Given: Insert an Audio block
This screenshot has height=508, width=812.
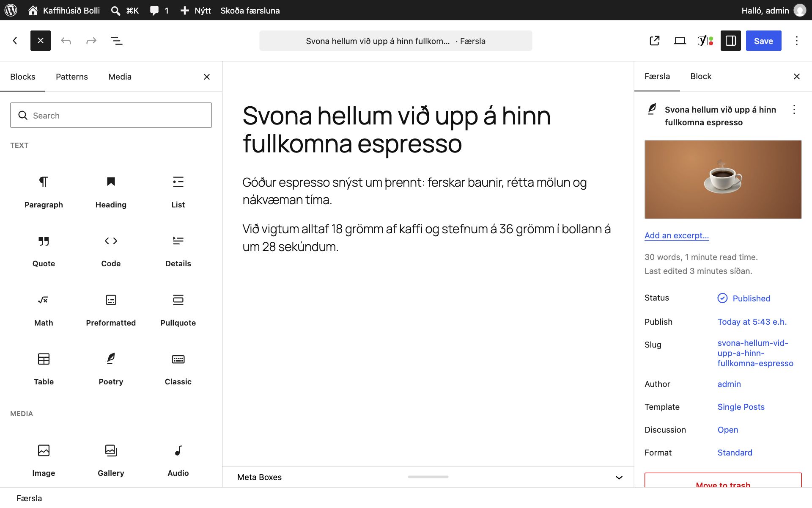Looking at the screenshot, I should pos(178,461).
